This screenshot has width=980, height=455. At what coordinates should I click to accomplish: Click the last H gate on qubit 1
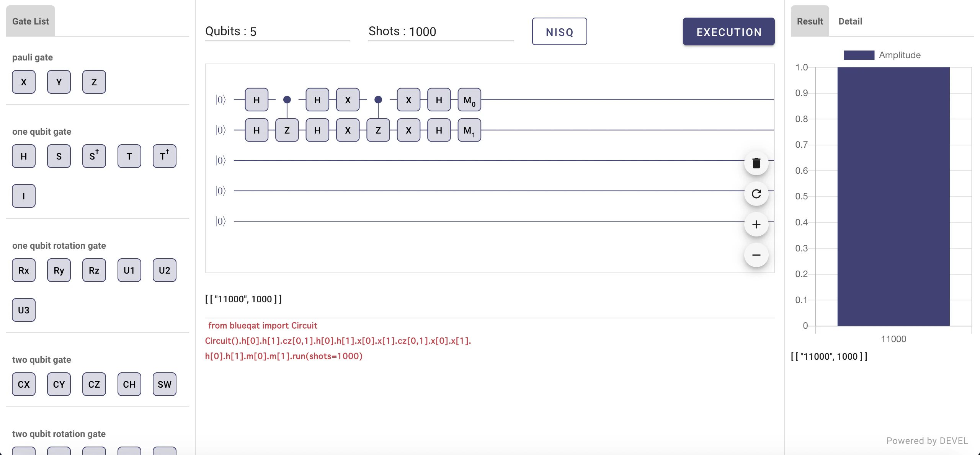439,130
